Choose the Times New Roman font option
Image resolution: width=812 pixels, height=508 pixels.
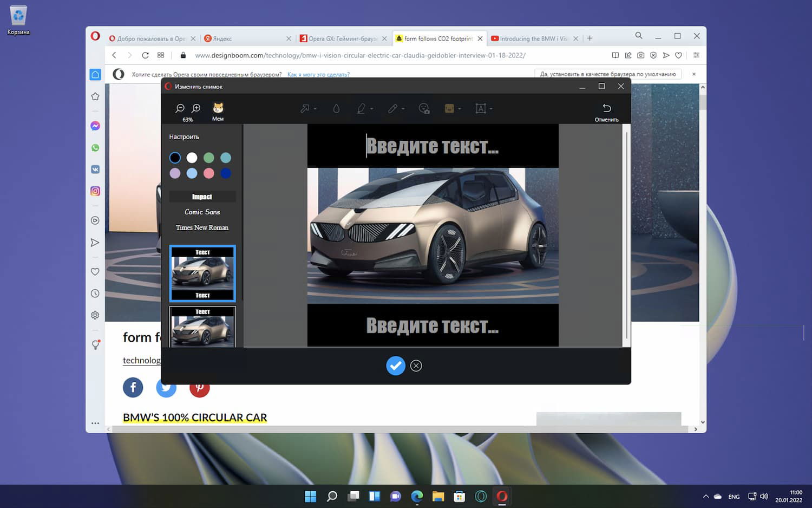tap(202, 227)
